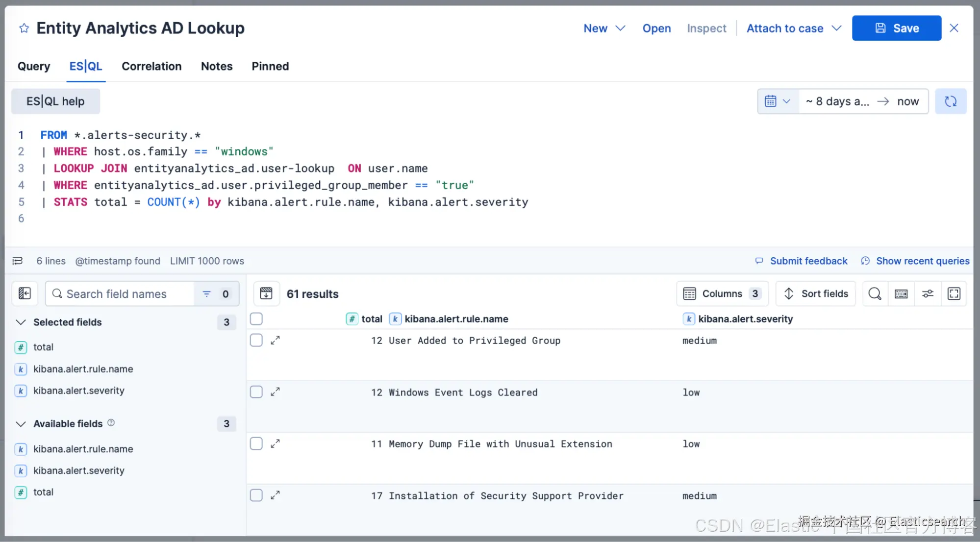
Task: Open keyboard shortcuts icon
Action: [901, 294]
